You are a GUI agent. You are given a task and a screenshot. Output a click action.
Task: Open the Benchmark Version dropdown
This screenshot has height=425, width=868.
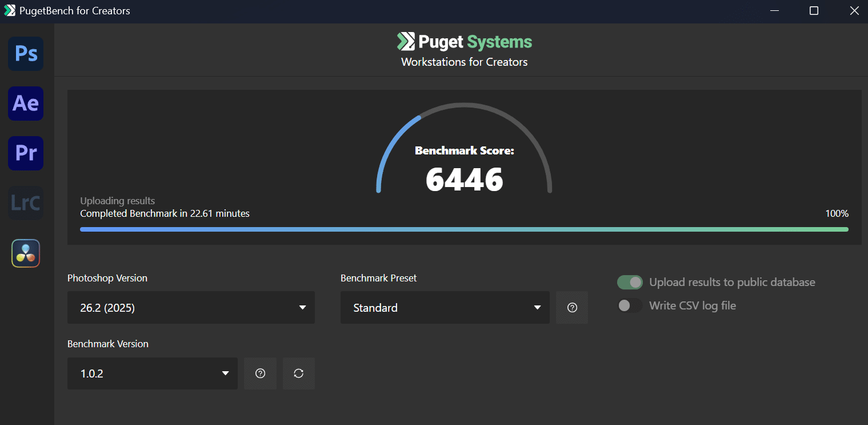pos(153,374)
